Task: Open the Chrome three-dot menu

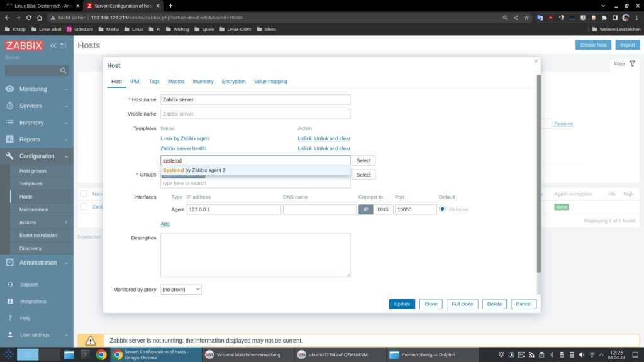Action: [x=636, y=18]
